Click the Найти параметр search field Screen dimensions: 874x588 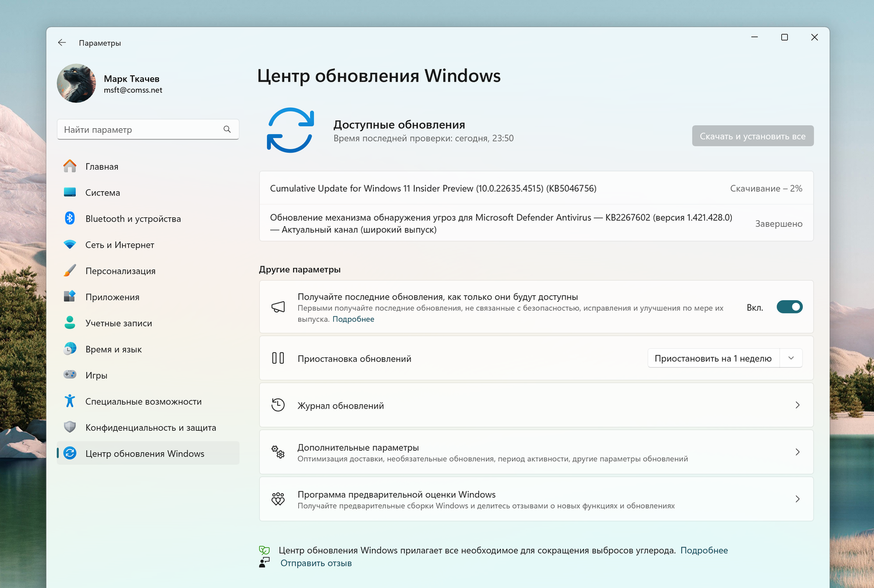point(140,129)
